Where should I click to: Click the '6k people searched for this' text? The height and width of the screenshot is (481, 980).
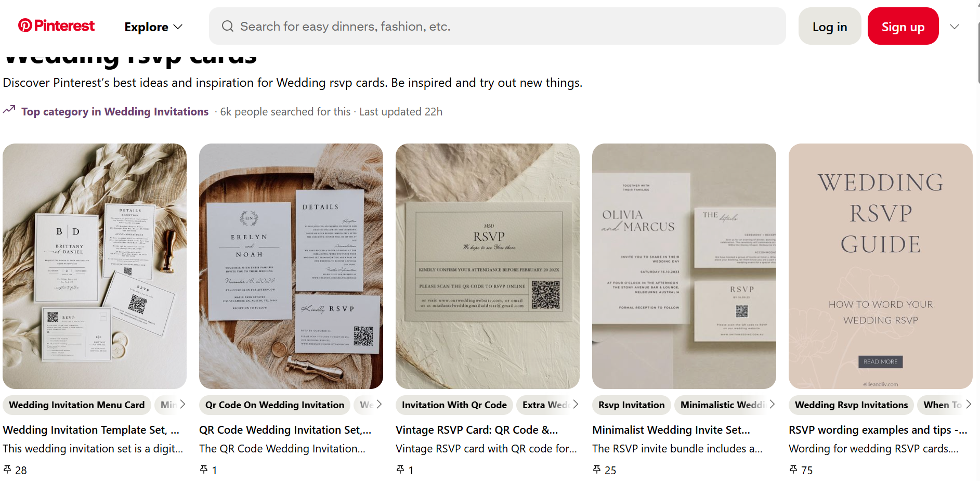tap(285, 112)
